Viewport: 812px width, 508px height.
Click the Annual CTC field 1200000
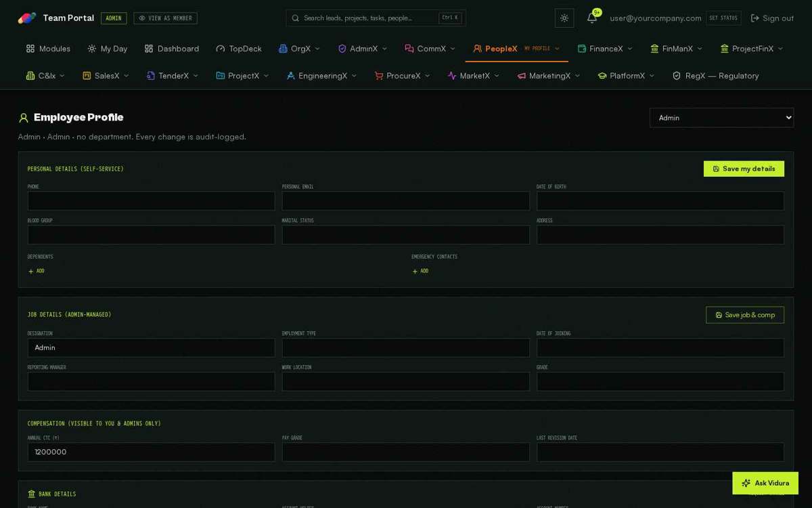(x=152, y=452)
